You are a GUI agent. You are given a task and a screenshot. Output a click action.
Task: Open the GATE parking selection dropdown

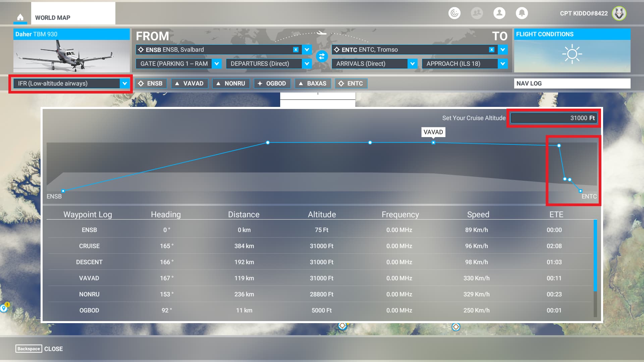click(217, 64)
